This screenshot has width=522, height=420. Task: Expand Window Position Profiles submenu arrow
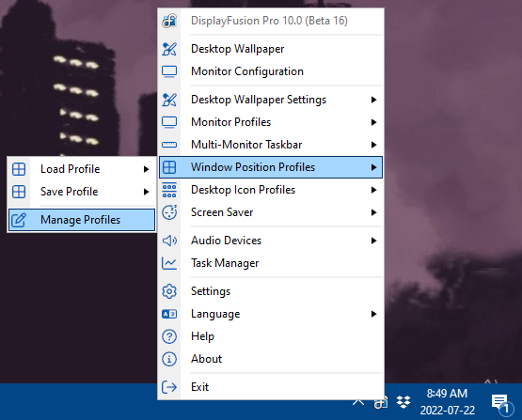pos(373,167)
